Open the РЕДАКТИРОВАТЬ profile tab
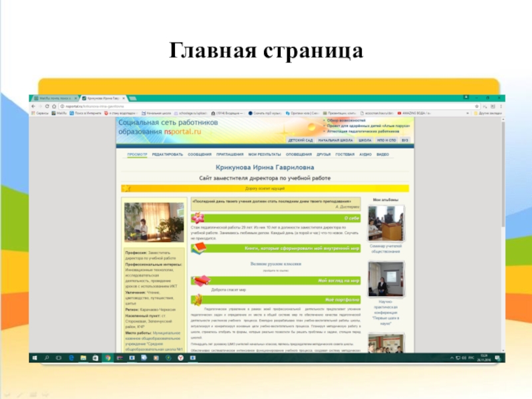Image resolution: width=532 pixels, height=399 pixels. (168, 154)
